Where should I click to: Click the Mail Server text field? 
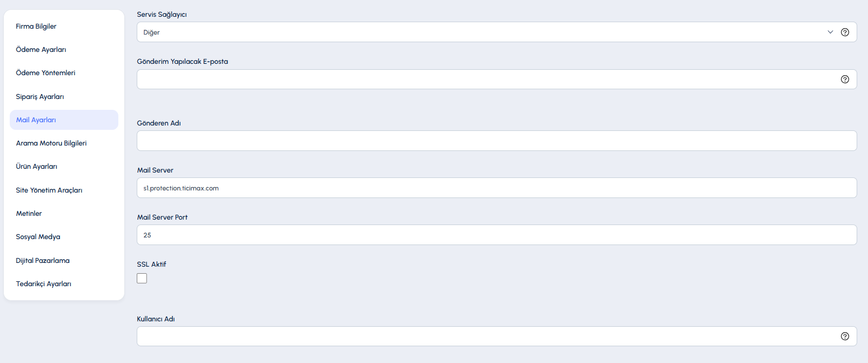tap(497, 188)
